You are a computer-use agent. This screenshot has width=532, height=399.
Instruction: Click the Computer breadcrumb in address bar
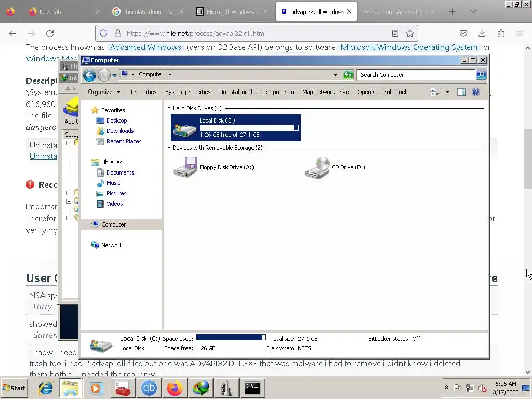tap(151, 74)
